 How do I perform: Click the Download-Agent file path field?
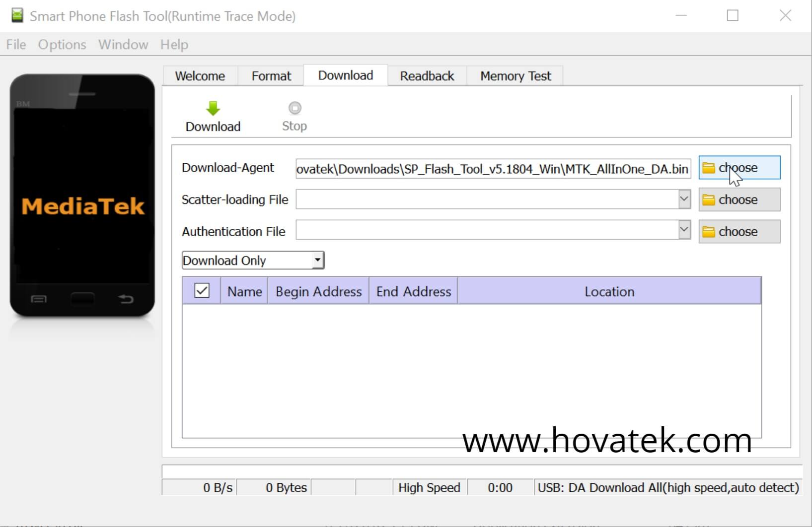(493, 169)
